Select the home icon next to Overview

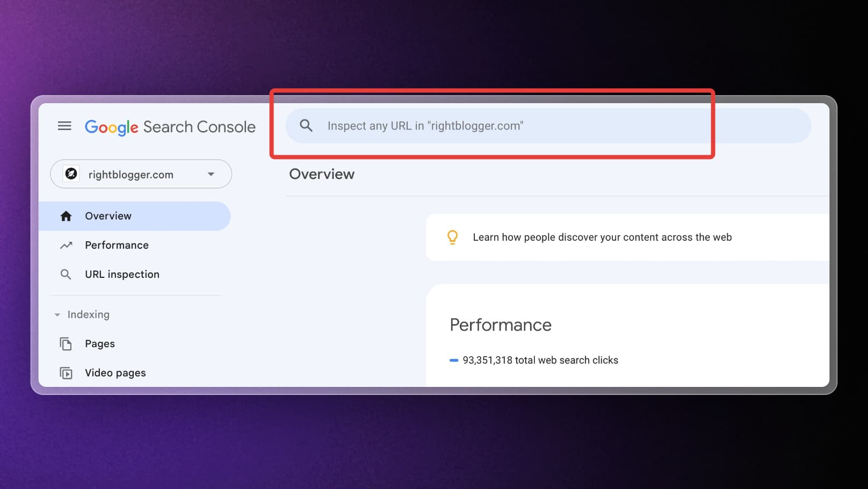pyautogui.click(x=67, y=215)
